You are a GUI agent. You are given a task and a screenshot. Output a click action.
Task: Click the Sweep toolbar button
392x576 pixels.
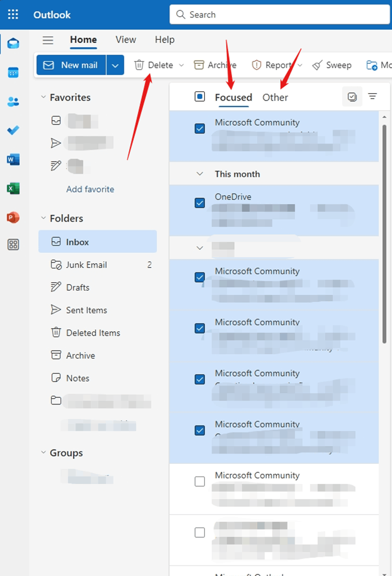tap(332, 65)
